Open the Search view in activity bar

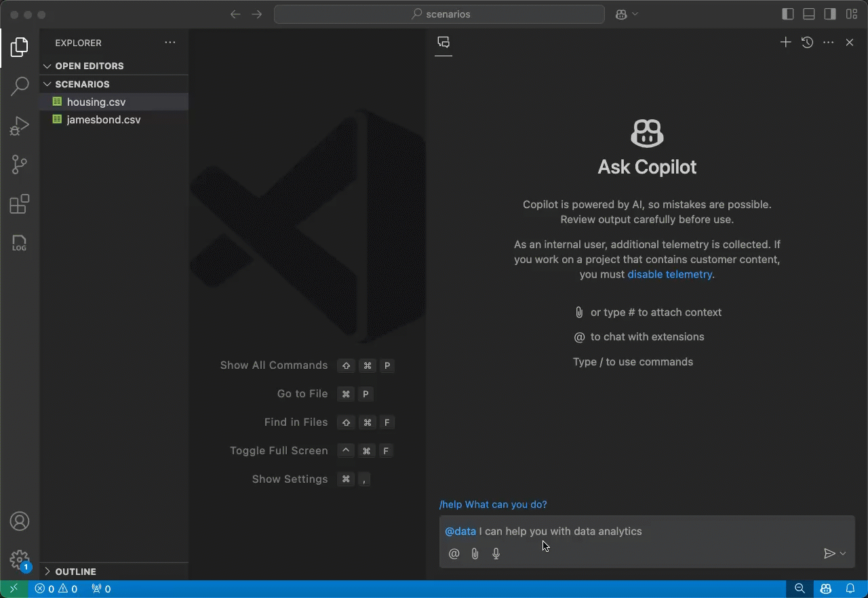[20, 86]
